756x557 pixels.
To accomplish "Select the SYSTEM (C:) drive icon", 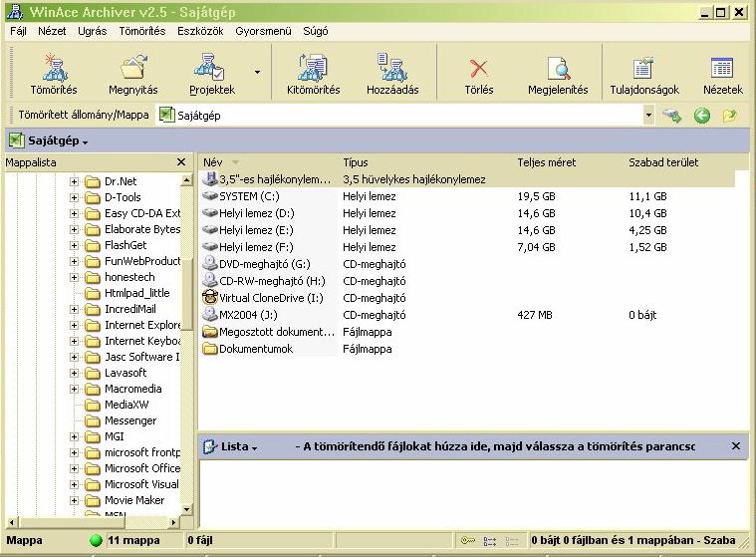I will click(210, 195).
